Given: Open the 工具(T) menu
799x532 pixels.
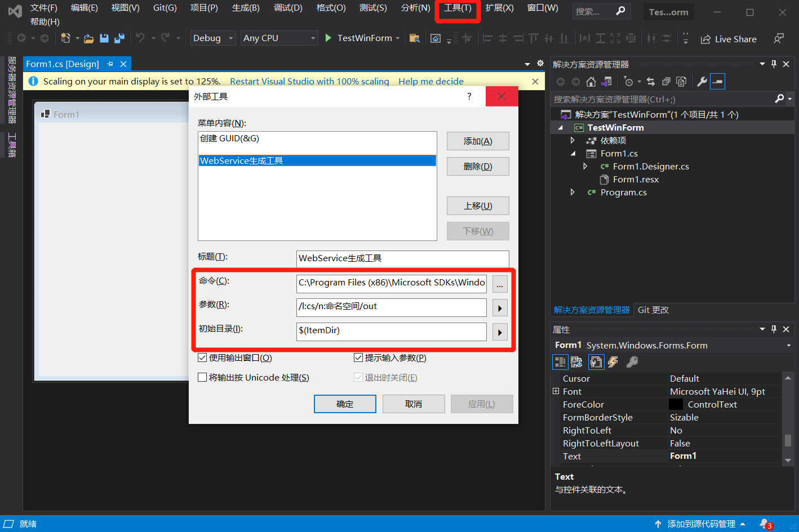Looking at the screenshot, I should [458, 8].
